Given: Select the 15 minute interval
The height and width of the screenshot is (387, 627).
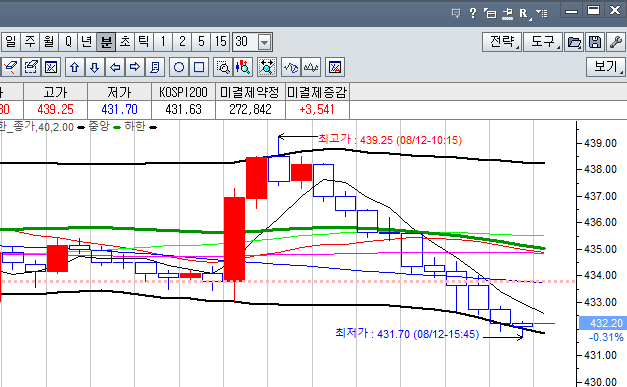Looking at the screenshot, I should coord(221,42).
